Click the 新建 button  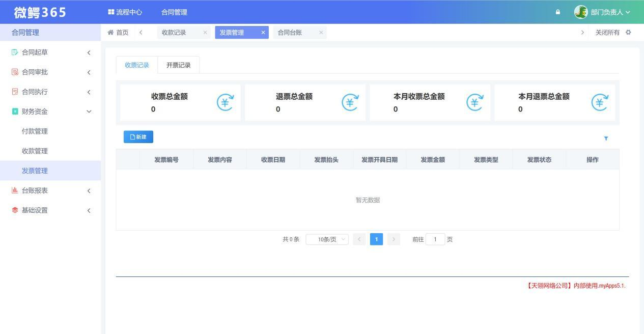138,136
